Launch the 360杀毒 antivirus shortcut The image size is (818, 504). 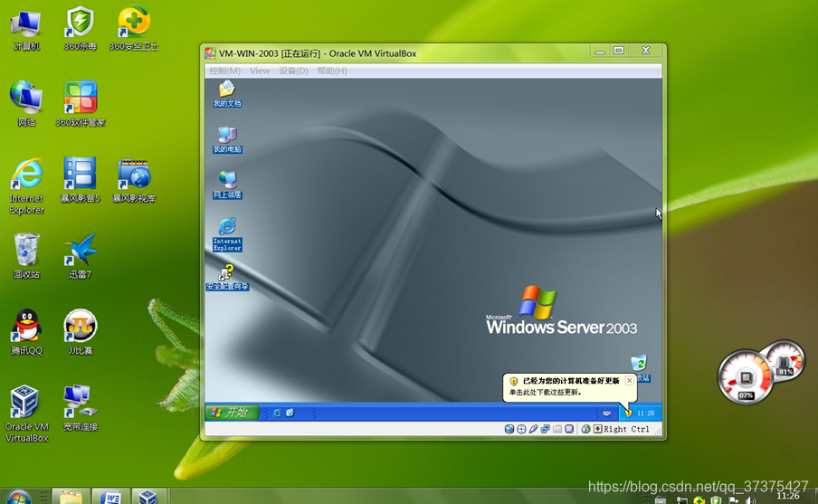(x=80, y=29)
